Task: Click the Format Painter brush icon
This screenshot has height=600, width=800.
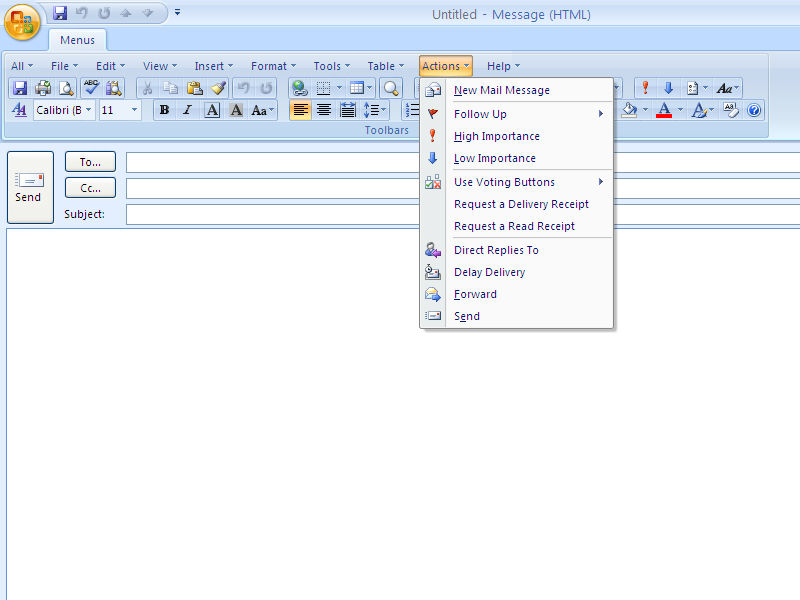Action: pyautogui.click(x=218, y=88)
